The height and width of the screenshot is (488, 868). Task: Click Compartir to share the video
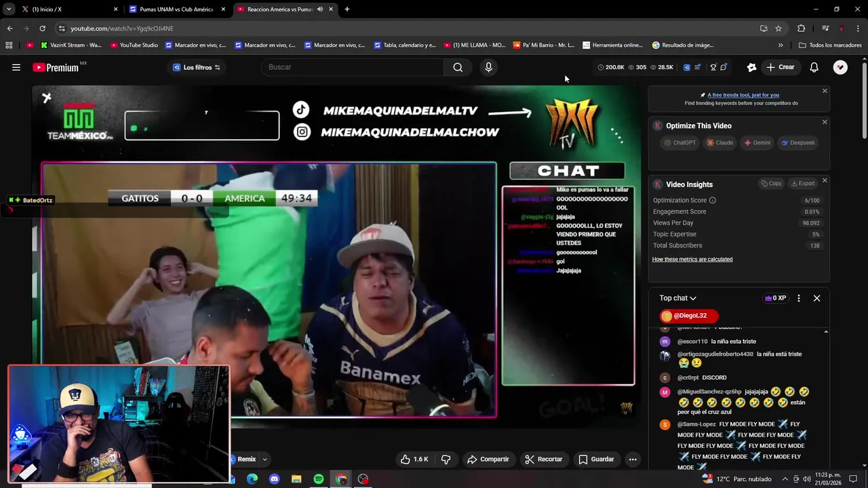488,459
